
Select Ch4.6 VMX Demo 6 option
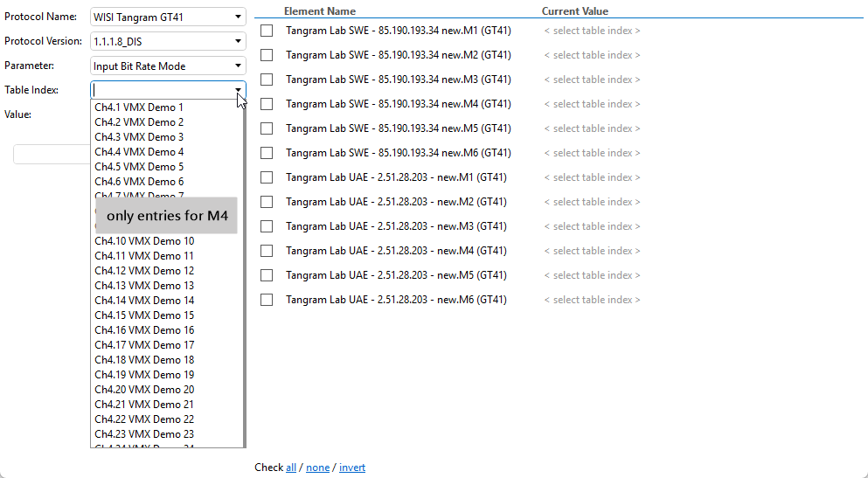click(x=139, y=182)
